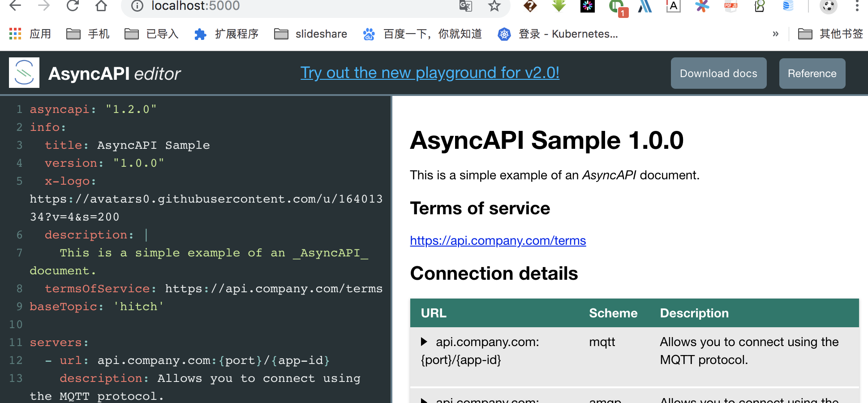The width and height of the screenshot is (868, 403).
Task: Open the Chrome three-dot menu
Action: [x=857, y=6]
